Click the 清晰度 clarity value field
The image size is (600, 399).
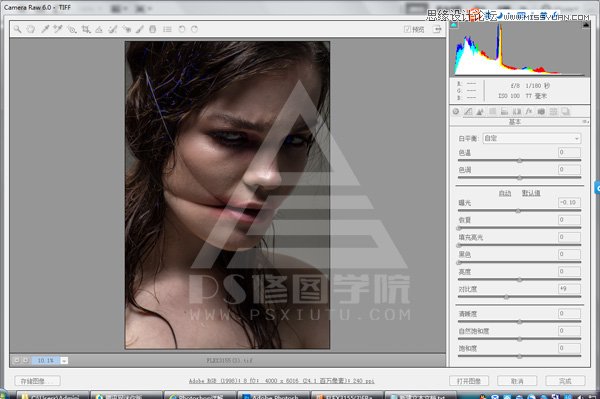click(x=569, y=313)
